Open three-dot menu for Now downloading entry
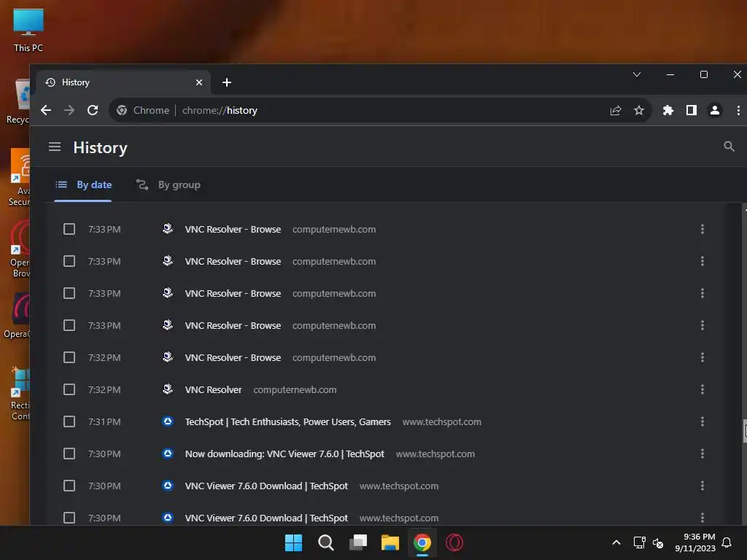Image resolution: width=747 pixels, height=560 pixels. (x=703, y=454)
